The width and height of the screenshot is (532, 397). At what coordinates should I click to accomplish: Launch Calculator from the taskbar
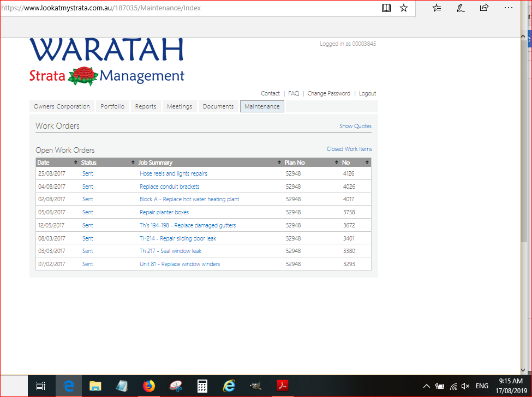coord(202,386)
